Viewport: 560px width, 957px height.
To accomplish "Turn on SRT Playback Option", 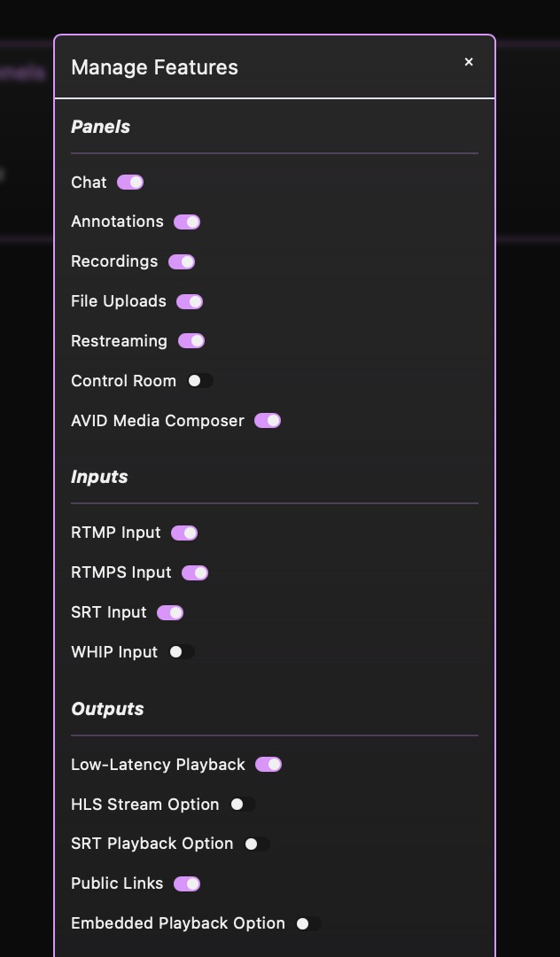I will point(257,844).
